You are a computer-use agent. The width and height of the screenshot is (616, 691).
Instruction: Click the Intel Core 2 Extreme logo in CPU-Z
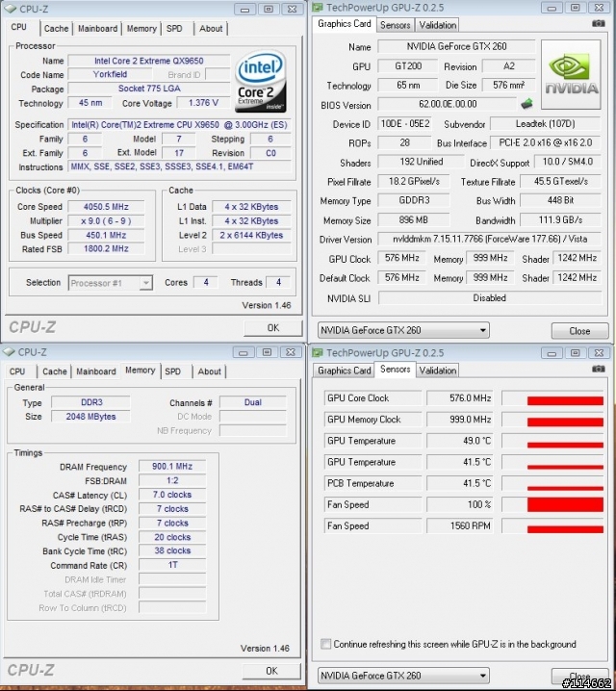261,81
